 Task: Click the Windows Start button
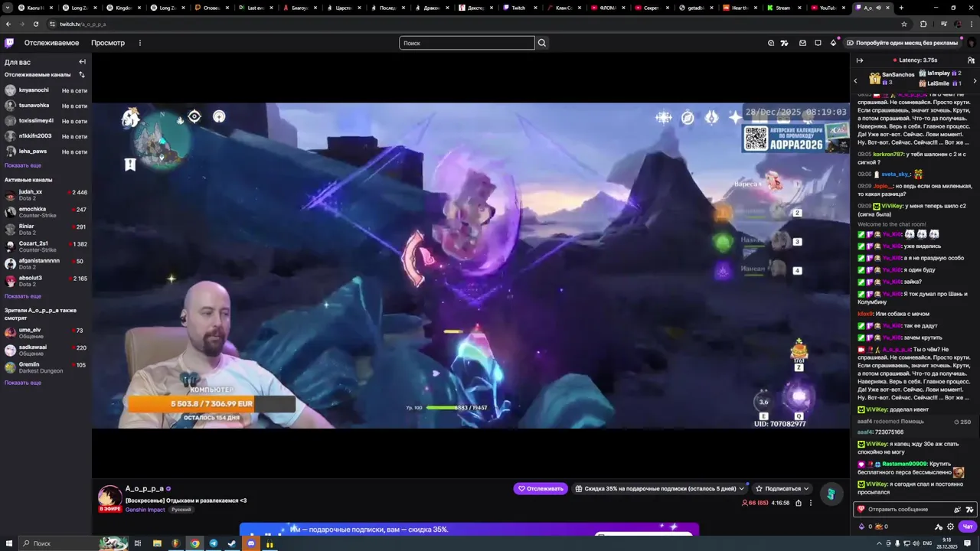point(8,543)
